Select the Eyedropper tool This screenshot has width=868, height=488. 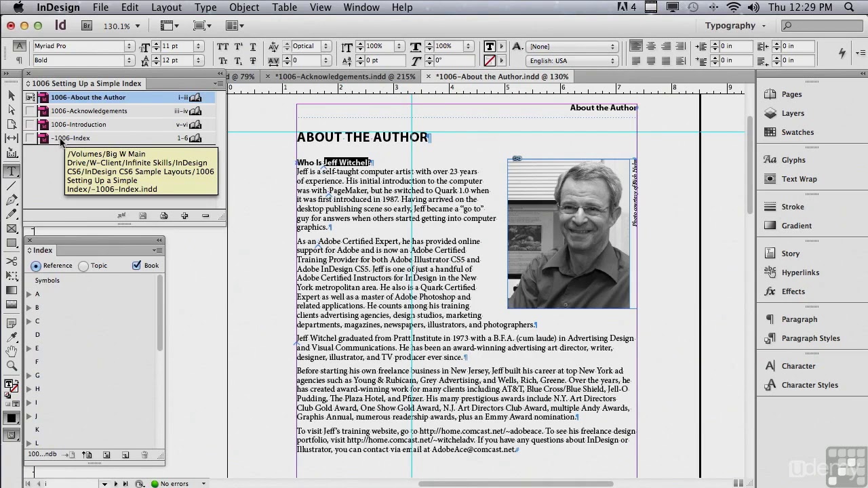[12, 338]
